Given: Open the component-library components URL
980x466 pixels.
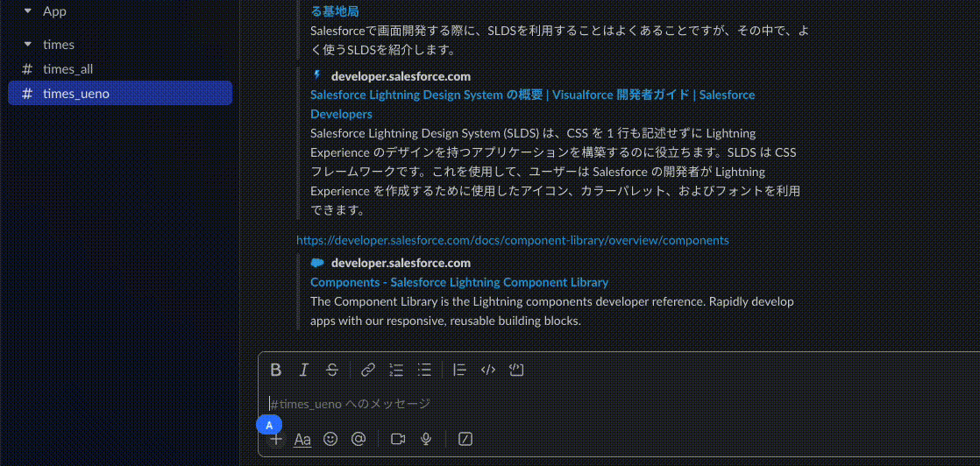Looking at the screenshot, I should tap(513, 240).
